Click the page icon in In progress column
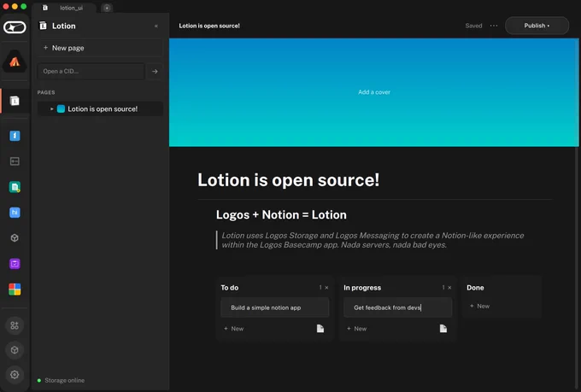Screen dimensions: 581x392 (443, 328)
